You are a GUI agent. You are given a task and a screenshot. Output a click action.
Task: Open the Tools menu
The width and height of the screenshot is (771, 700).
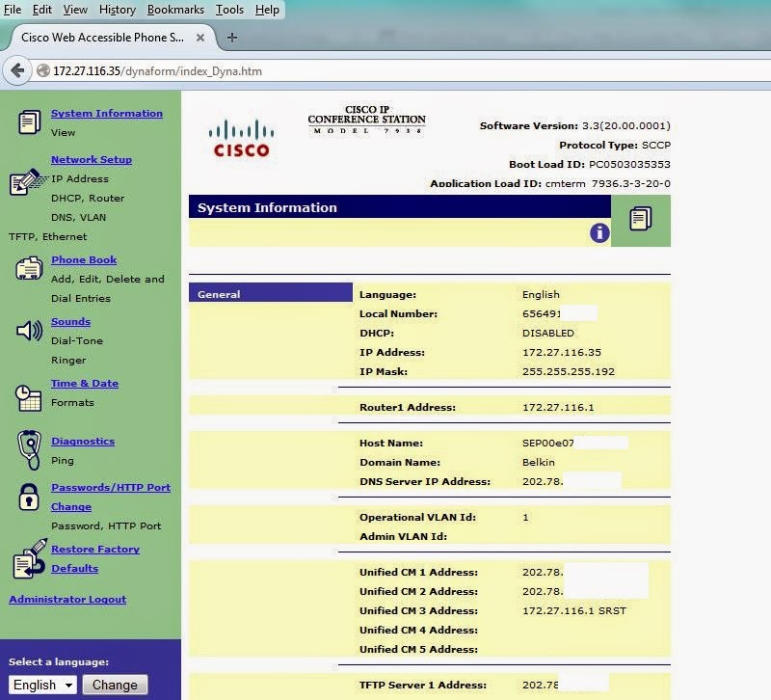click(229, 10)
